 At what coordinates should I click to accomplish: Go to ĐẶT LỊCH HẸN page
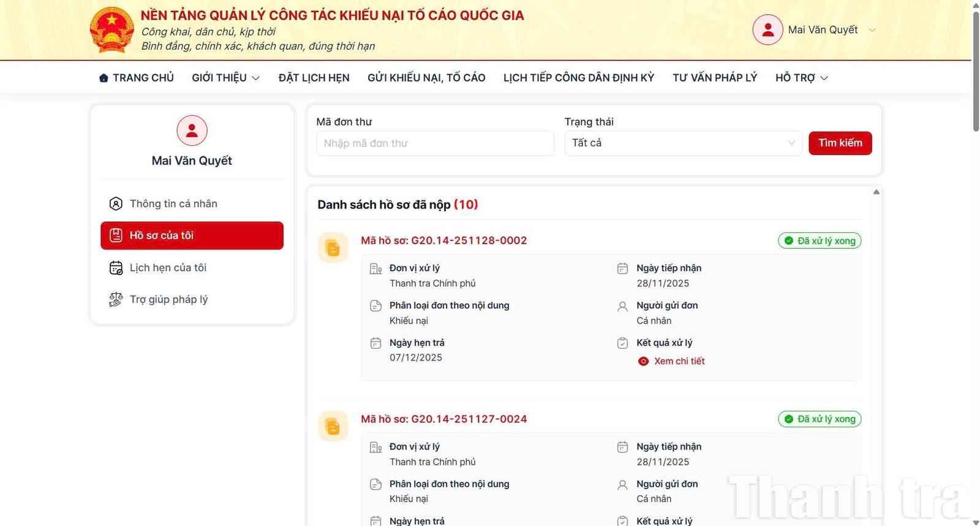[314, 78]
